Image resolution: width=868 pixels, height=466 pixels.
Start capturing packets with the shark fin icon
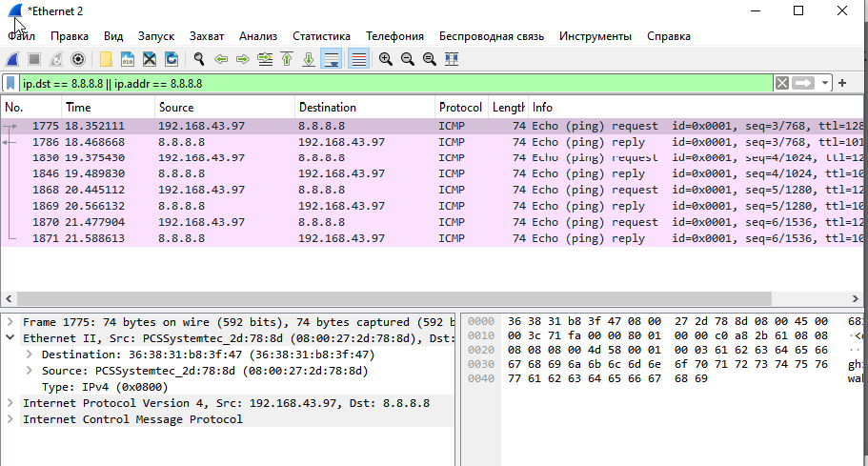coord(12,59)
